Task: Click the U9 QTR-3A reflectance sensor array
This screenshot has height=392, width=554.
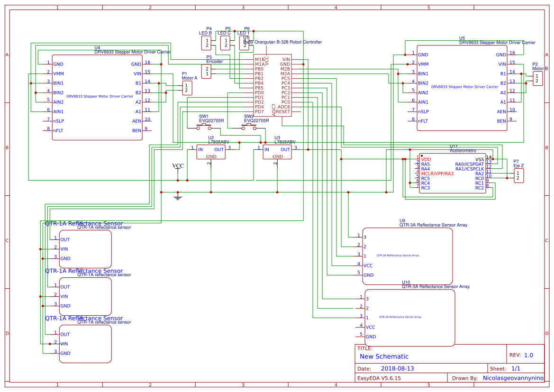Action: (409, 256)
